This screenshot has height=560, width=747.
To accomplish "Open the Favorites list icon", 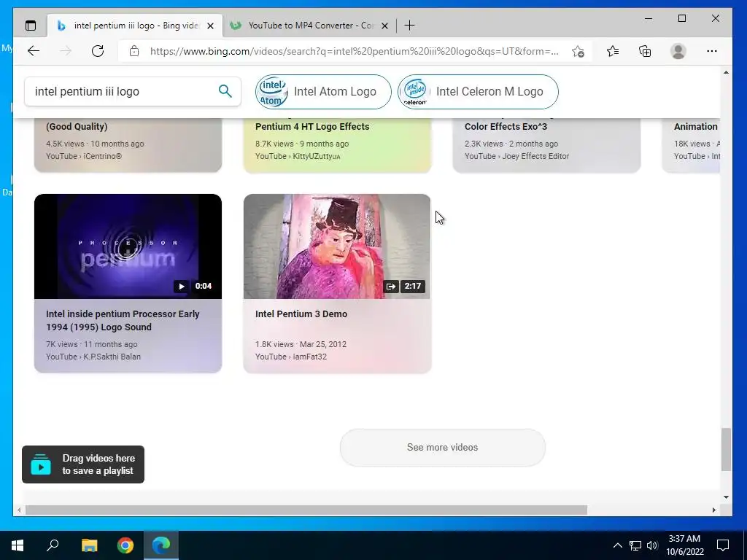I will pos(613,51).
